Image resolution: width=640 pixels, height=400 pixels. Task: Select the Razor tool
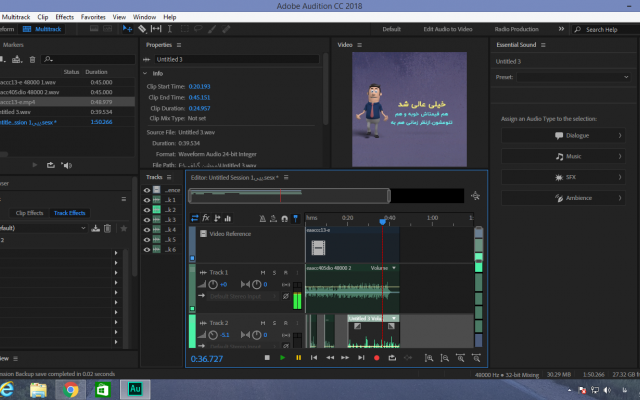coord(142,29)
